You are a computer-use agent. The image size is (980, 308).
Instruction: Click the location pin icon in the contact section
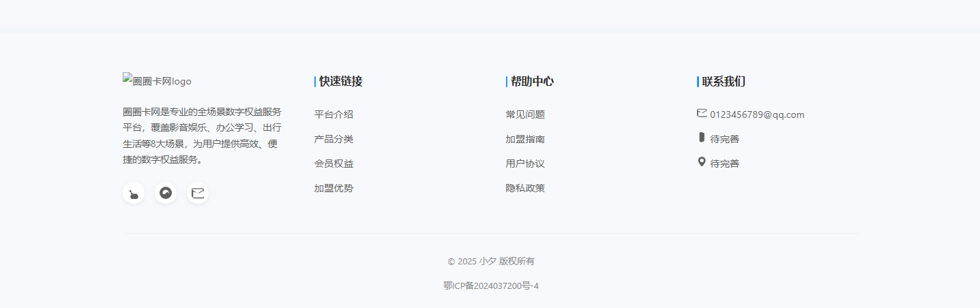(702, 162)
